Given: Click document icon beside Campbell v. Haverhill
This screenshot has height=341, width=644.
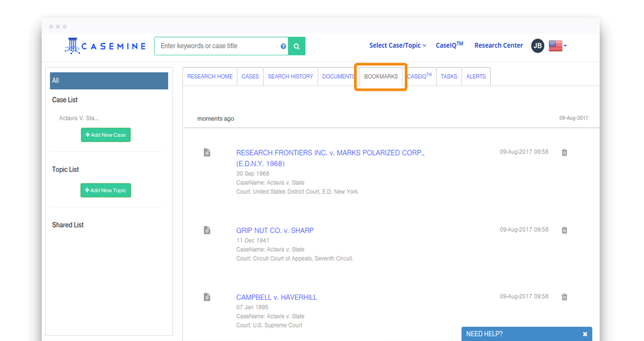Looking at the screenshot, I should (207, 297).
